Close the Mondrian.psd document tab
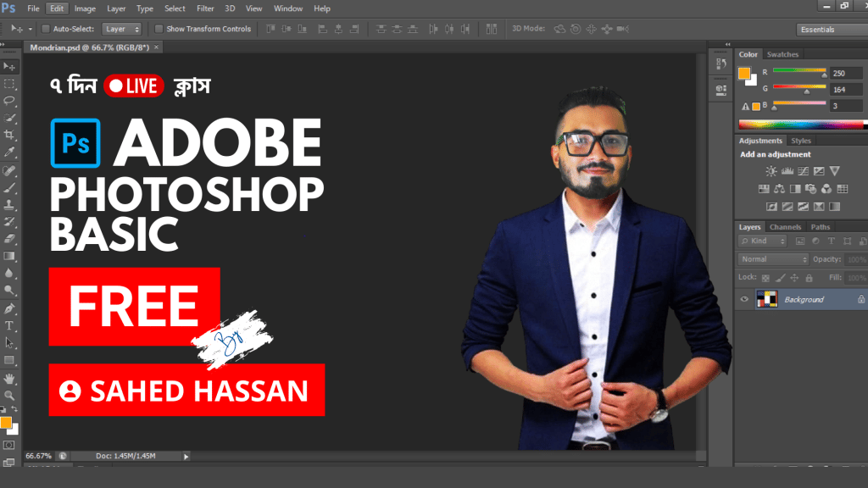Screen dimensions: 868x488 click(x=156, y=47)
